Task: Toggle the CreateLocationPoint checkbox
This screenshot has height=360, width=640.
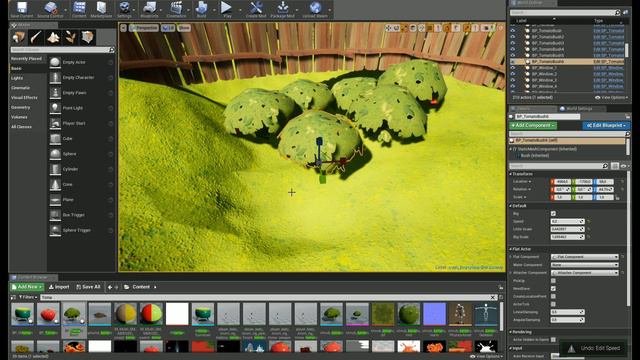Action: click(553, 296)
